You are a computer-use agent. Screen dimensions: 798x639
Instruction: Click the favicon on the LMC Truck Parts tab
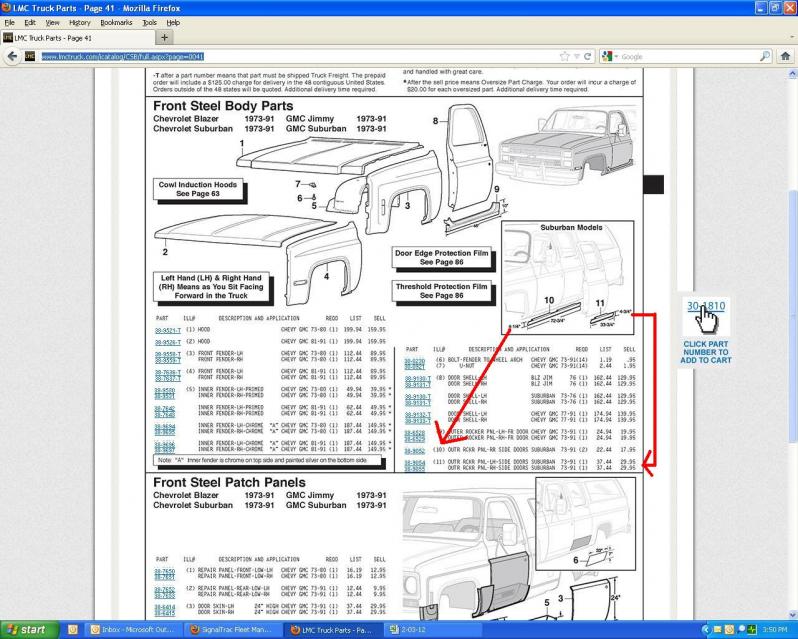(8, 38)
